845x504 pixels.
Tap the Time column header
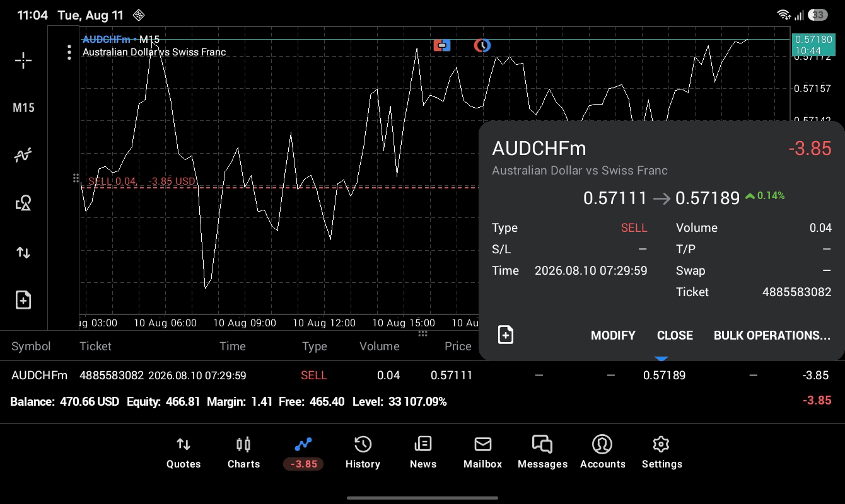click(x=232, y=346)
